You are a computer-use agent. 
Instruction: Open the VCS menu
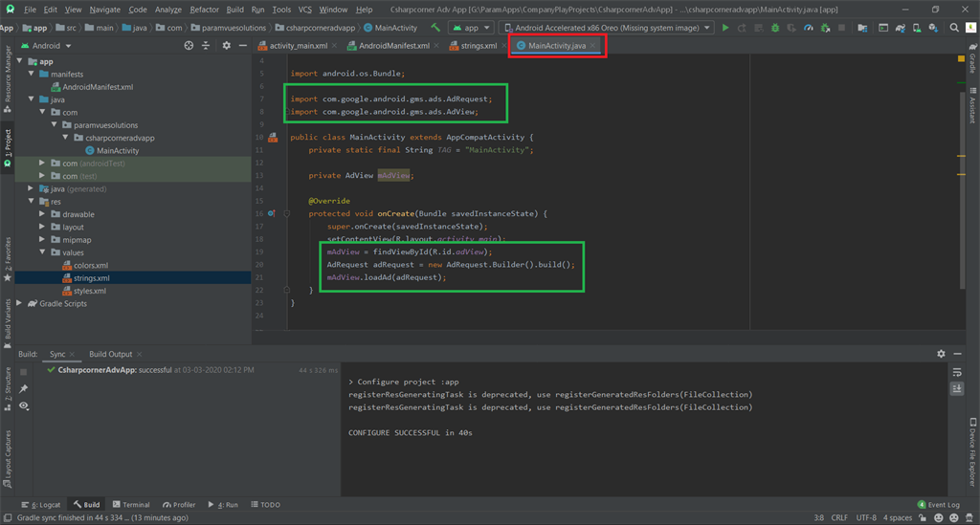point(304,10)
